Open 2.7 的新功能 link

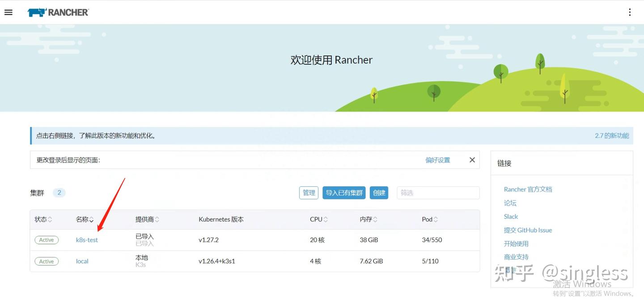[612, 136]
